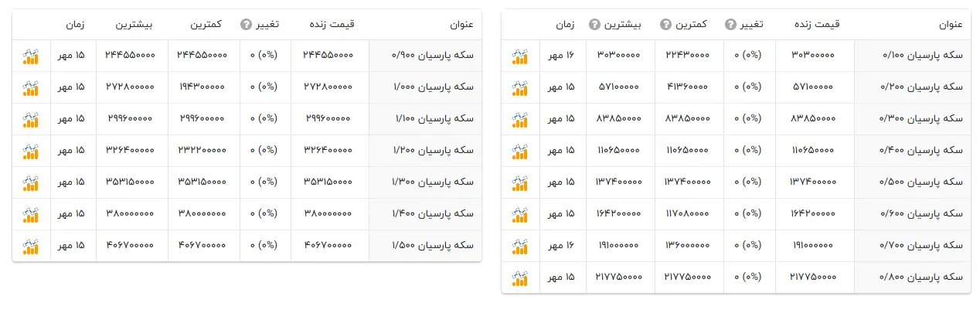Click قیمت زنده header in left table
Viewport: 980px width, 310px height.
click(331, 25)
